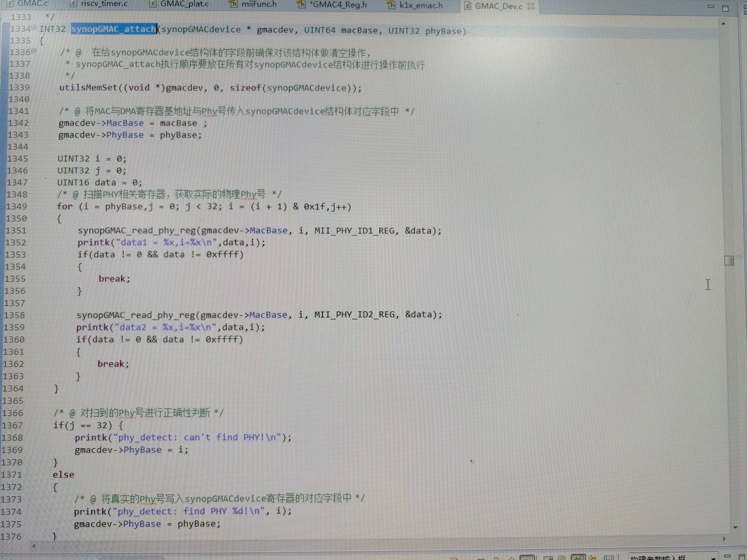Click the vertical scrollbar down arrow
Viewport: 747px width, 560px height.
tap(735, 527)
